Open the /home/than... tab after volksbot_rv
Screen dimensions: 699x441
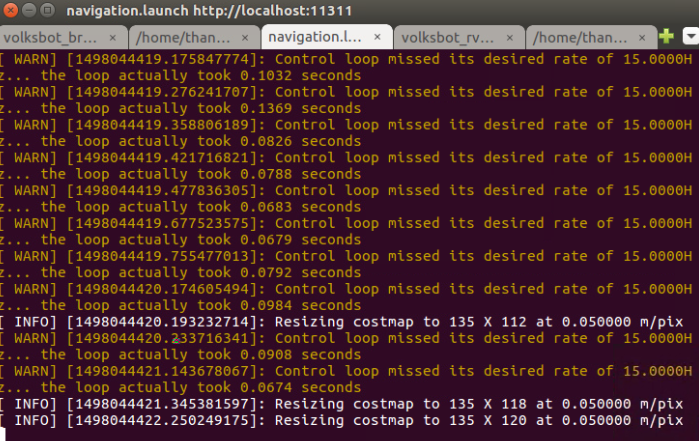click(x=580, y=38)
